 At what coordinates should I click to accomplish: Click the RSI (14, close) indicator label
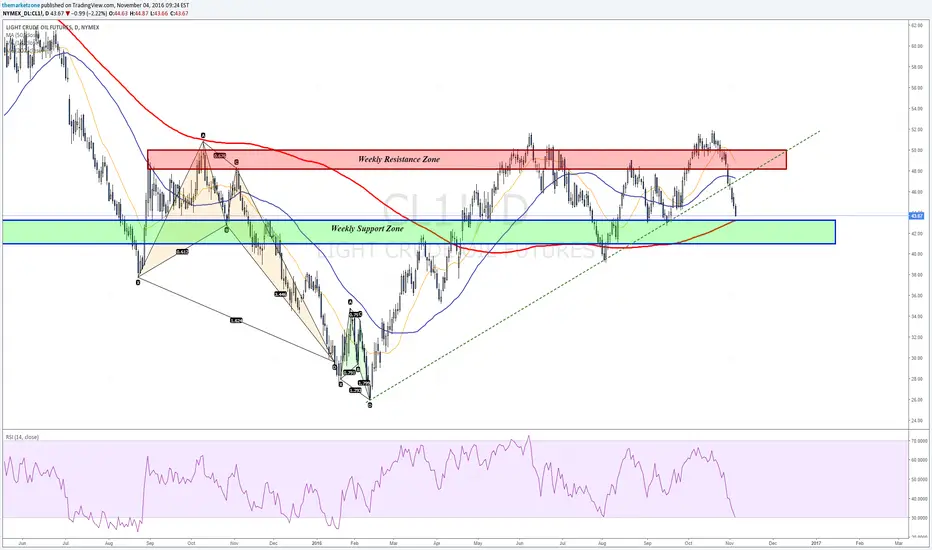22,437
